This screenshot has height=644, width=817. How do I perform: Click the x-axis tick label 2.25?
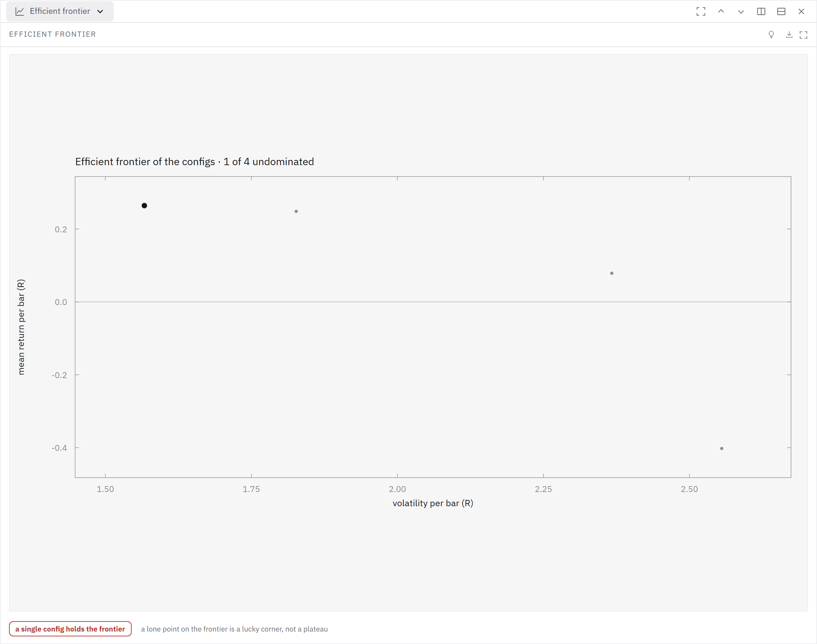click(x=543, y=489)
